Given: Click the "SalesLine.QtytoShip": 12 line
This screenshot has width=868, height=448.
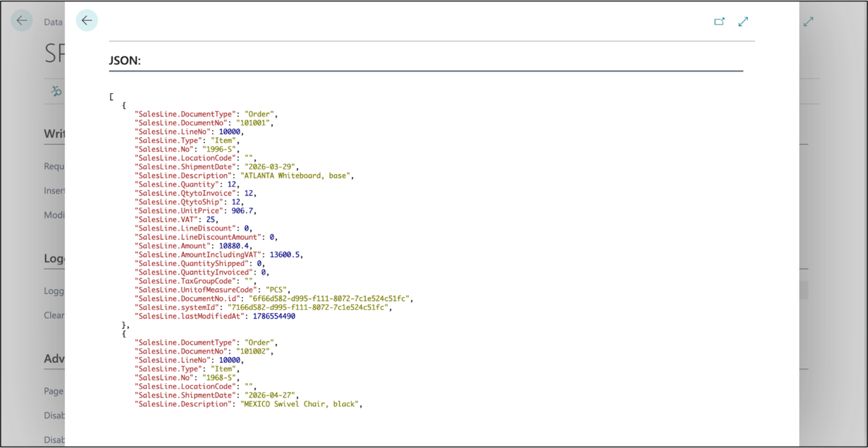Looking at the screenshot, I should (x=189, y=202).
